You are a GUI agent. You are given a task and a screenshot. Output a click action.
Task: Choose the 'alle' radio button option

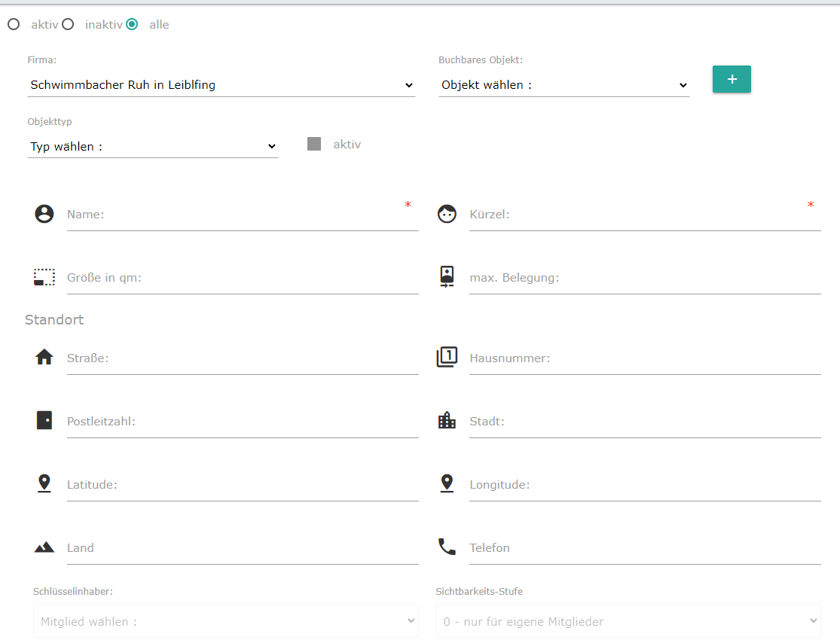(132, 25)
